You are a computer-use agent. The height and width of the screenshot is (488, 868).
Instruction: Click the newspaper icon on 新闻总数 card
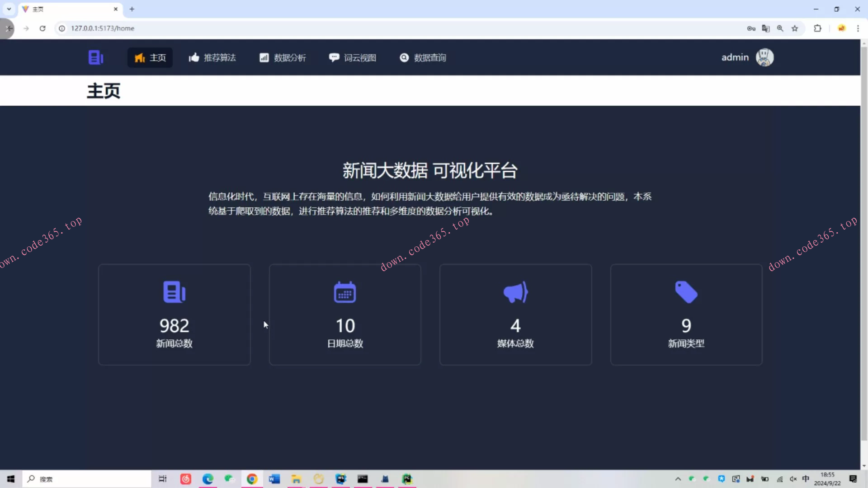tap(174, 292)
